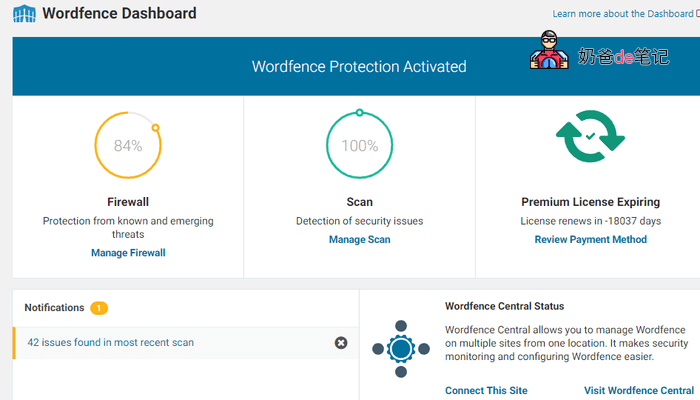
Task: Click the Firewall 84% progress circle
Action: point(127,145)
